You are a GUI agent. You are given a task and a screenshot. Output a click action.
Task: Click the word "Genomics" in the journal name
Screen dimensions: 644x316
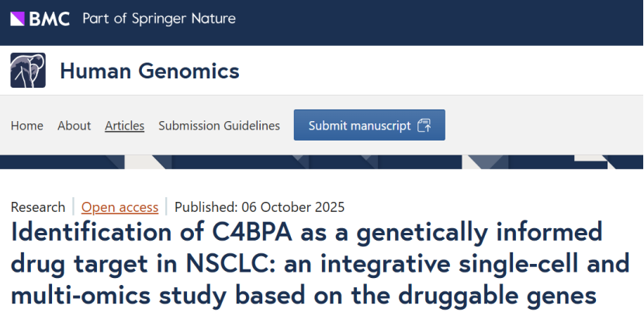187,72
